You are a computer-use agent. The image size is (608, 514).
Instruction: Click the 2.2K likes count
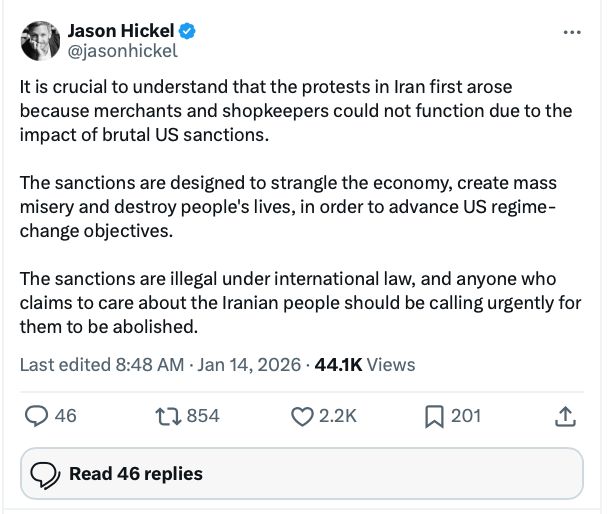click(337, 415)
